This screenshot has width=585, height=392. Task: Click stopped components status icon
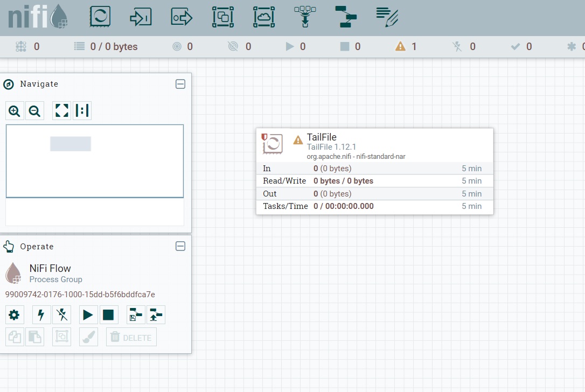pyautogui.click(x=345, y=47)
